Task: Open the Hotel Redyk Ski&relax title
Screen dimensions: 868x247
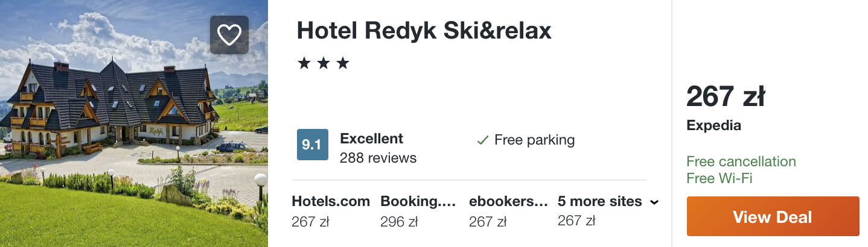Action: (x=424, y=31)
